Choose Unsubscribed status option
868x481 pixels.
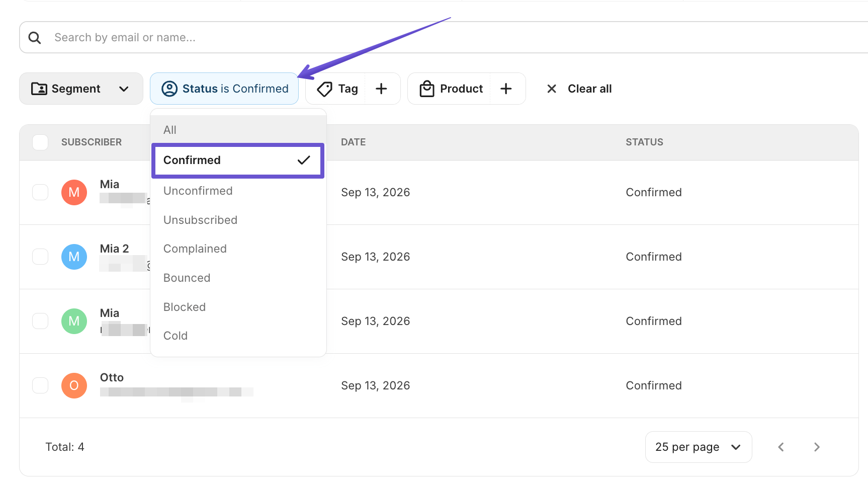click(238, 220)
